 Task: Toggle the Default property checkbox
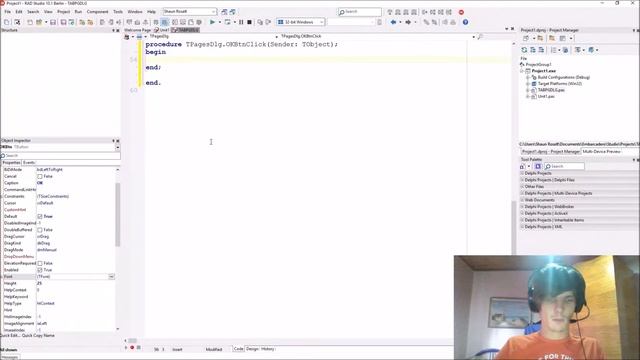pyautogui.click(x=40, y=216)
